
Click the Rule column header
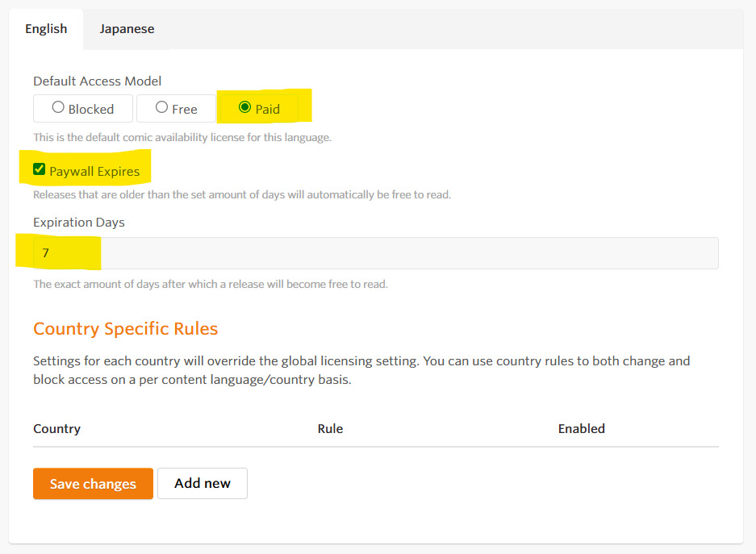pos(330,429)
